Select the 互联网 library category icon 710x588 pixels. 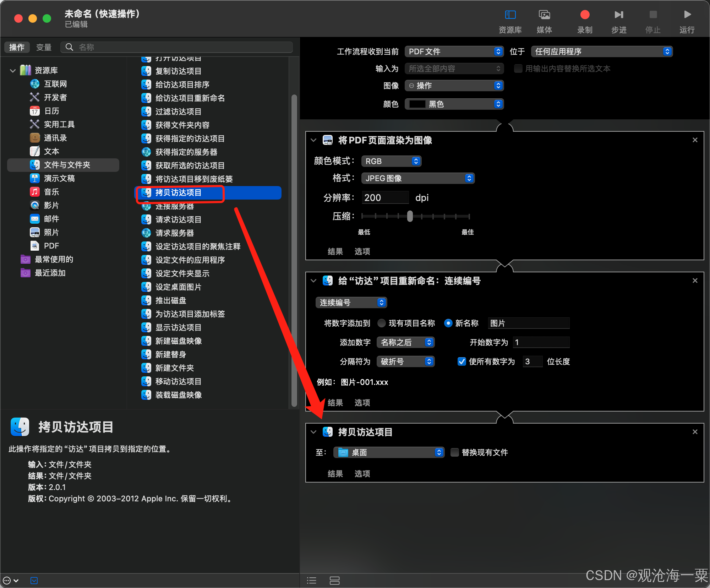[35, 84]
